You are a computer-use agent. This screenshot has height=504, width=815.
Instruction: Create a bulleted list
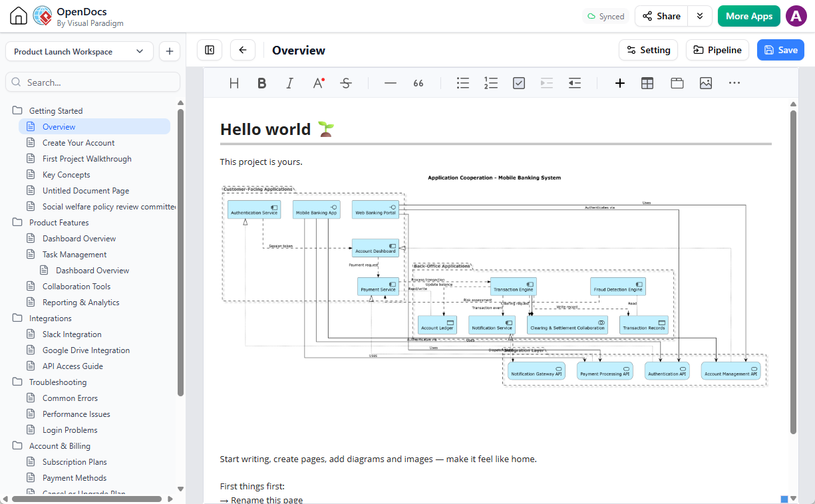(463, 83)
